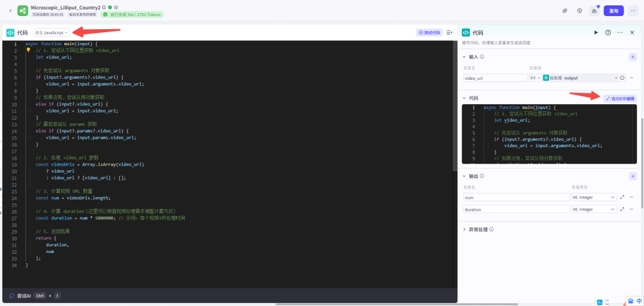This screenshot has height=306, width=644.
Task: Clear the 批处理 output reference
Action: pyautogui.click(x=615, y=78)
